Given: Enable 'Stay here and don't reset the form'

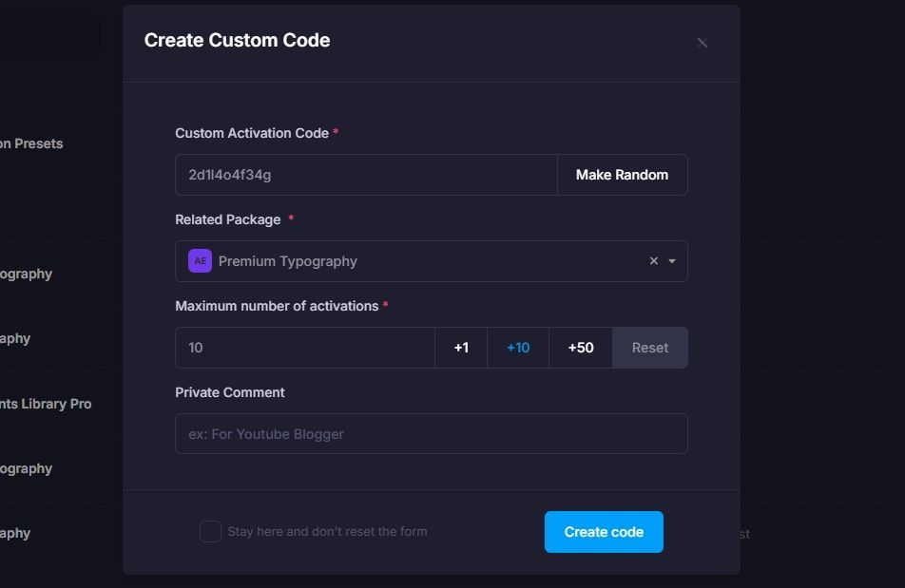Looking at the screenshot, I should coord(210,531).
